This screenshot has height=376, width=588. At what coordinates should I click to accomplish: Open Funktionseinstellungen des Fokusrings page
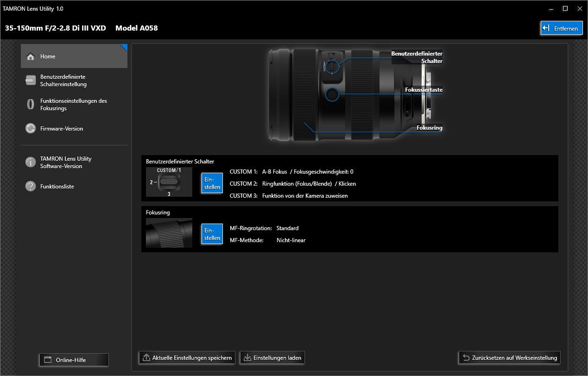(x=74, y=104)
